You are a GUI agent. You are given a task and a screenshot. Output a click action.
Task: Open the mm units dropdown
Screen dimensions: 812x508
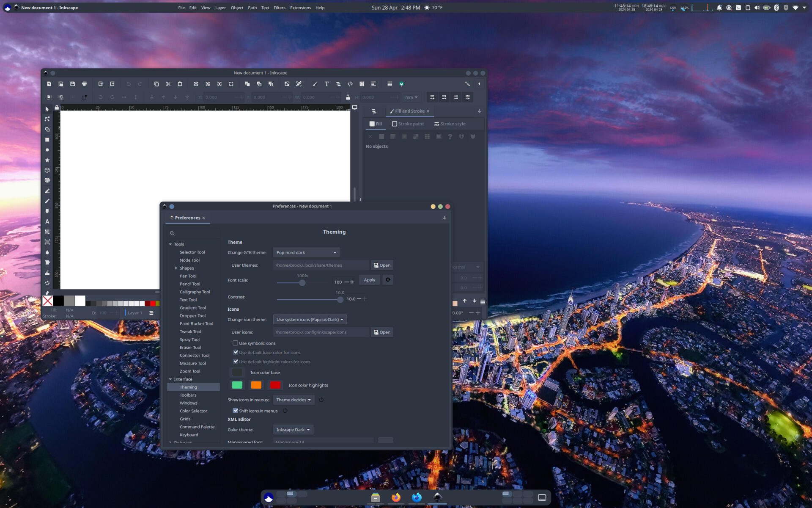tap(411, 97)
